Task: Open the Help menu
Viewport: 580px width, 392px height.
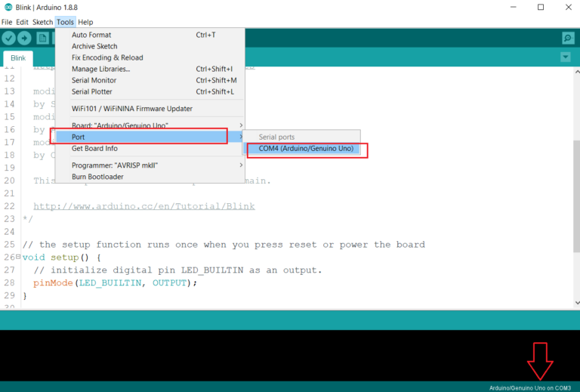Action: pyautogui.click(x=85, y=22)
